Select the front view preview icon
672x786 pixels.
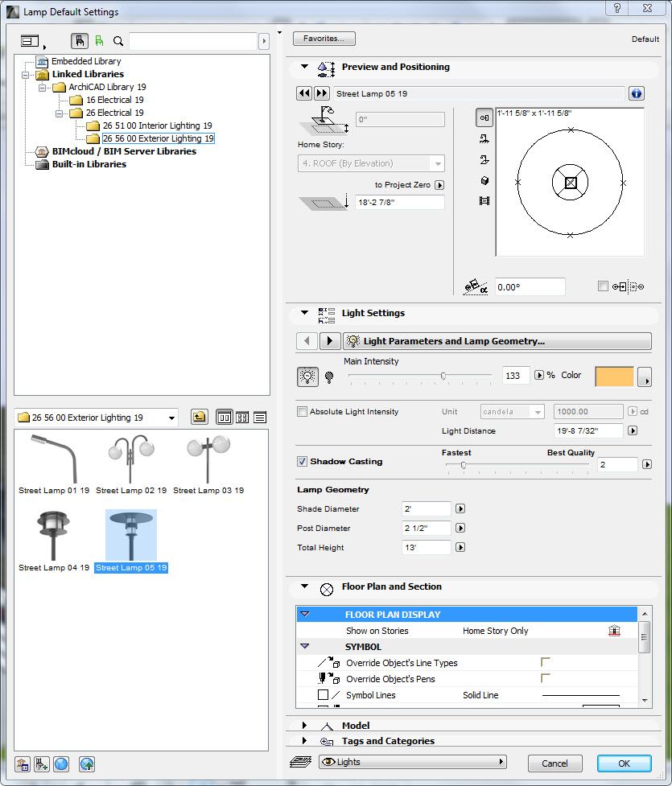(x=484, y=139)
